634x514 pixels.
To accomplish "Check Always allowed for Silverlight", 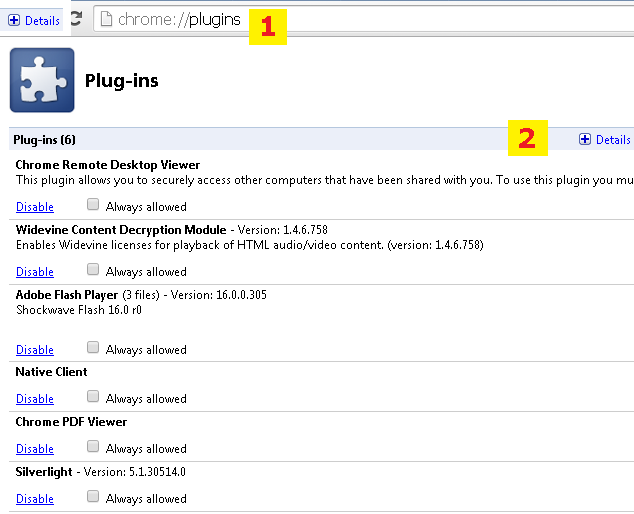I will pyautogui.click(x=93, y=496).
